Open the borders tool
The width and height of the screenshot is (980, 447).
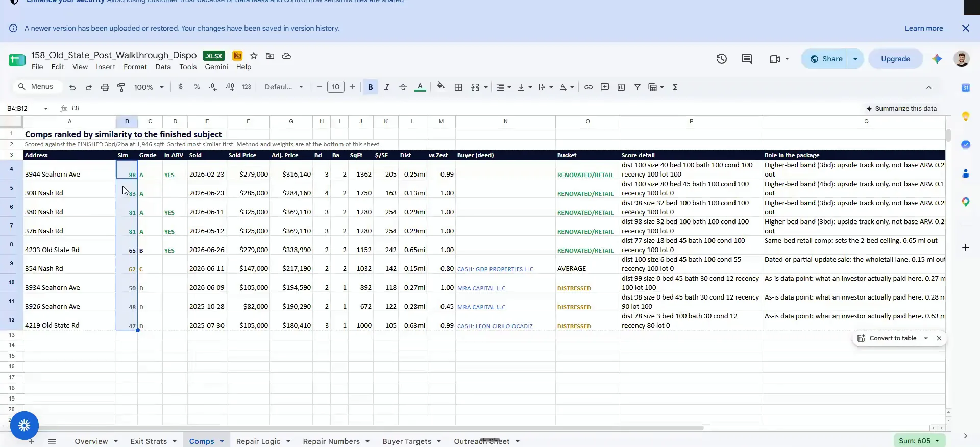[x=458, y=87]
